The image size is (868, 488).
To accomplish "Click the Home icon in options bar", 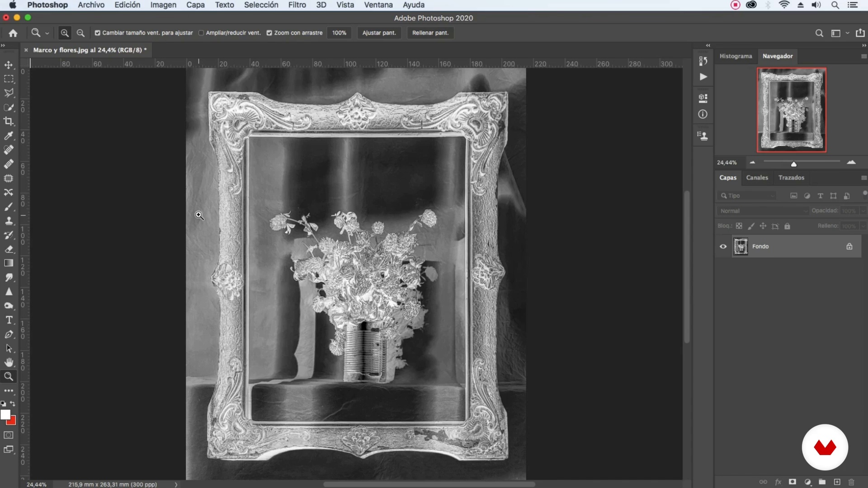I will [x=13, y=33].
